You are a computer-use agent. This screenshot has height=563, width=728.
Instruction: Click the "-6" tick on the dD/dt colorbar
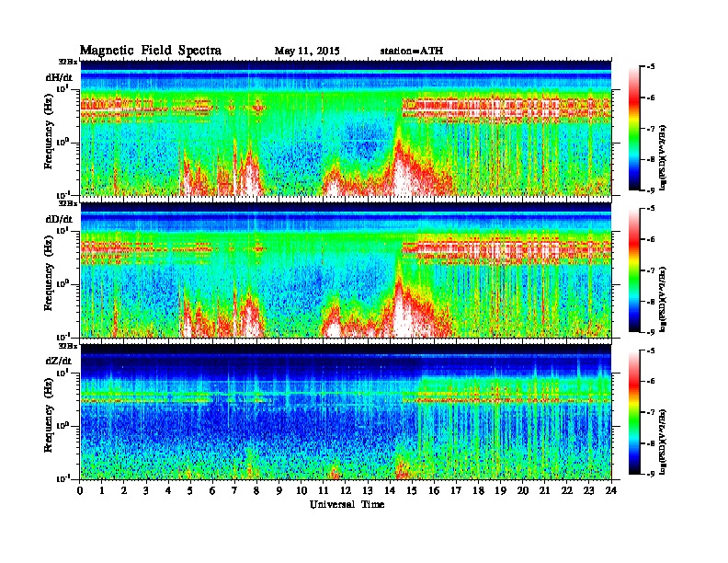click(651, 240)
